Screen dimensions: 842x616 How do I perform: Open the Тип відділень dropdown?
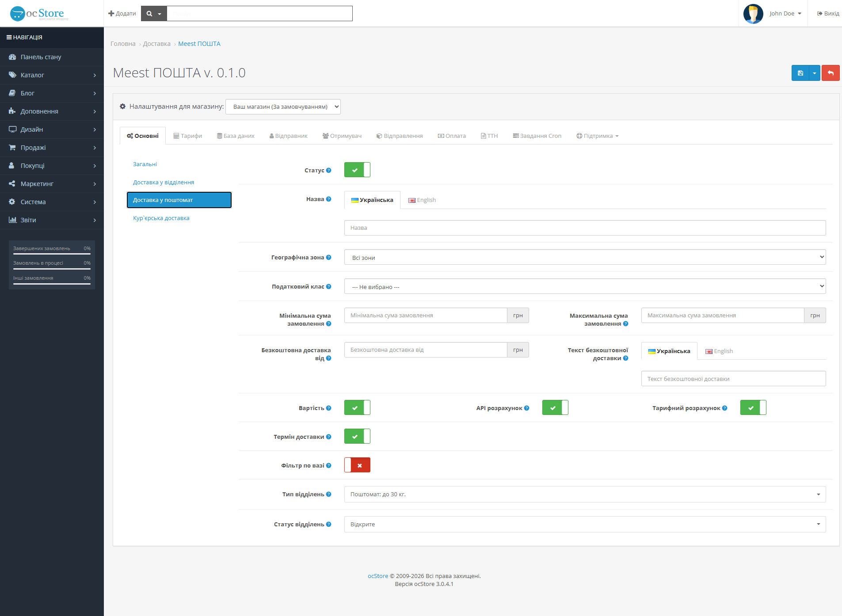coord(585,494)
